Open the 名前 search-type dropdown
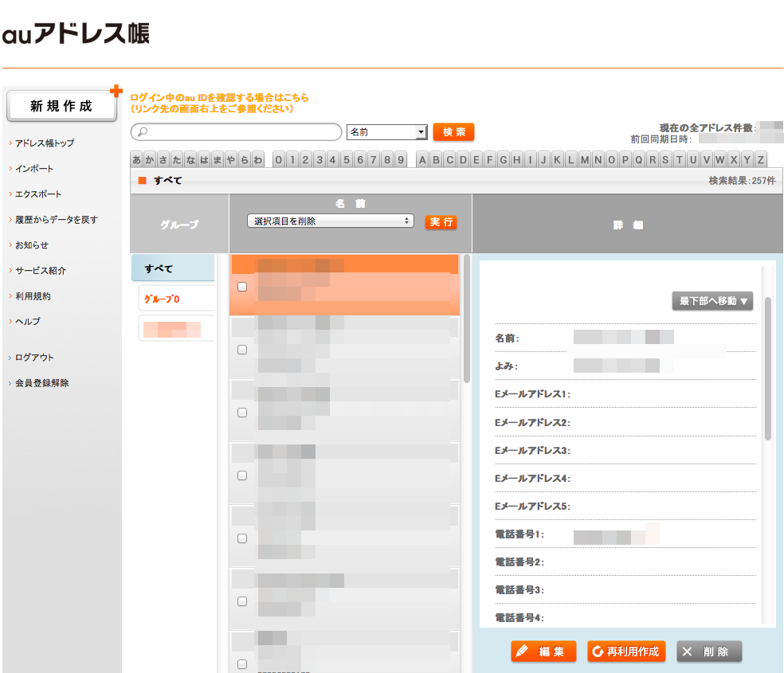The width and height of the screenshot is (784, 673). (x=386, y=132)
